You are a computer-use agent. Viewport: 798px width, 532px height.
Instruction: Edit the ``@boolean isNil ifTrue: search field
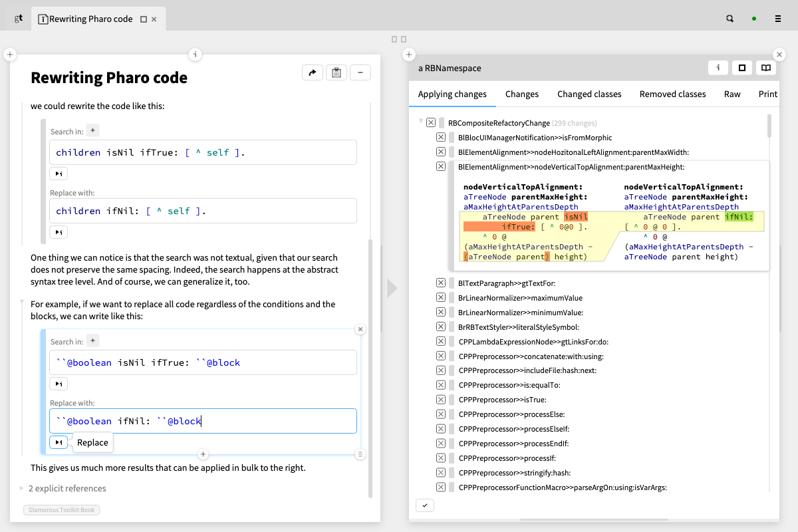click(203, 362)
